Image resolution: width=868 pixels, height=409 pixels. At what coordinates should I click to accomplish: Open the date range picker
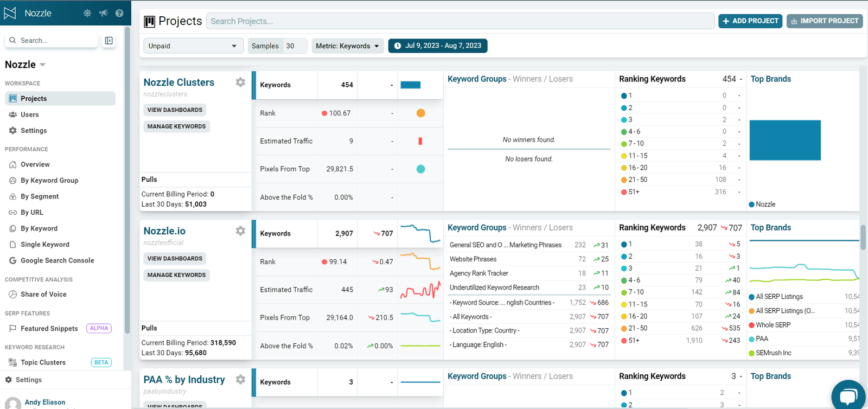[x=438, y=46]
